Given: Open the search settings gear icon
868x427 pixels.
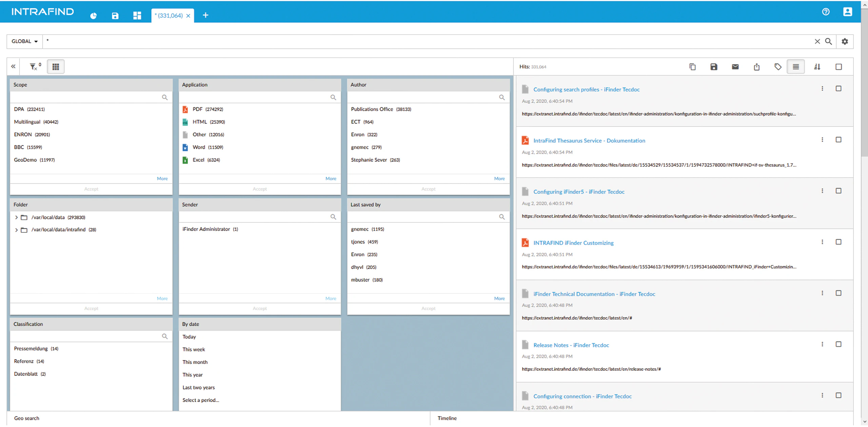Looking at the screenshot, I should [845, 41].
